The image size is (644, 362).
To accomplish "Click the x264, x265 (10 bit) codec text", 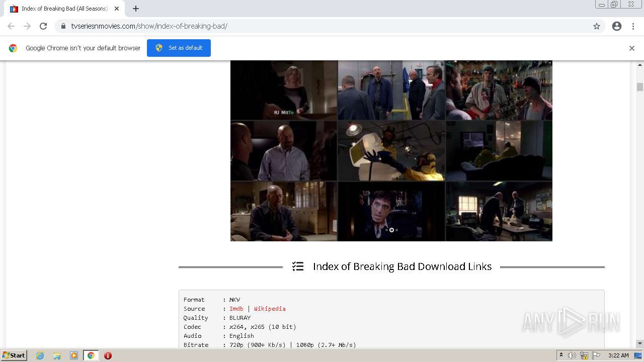I will (263, 327).
